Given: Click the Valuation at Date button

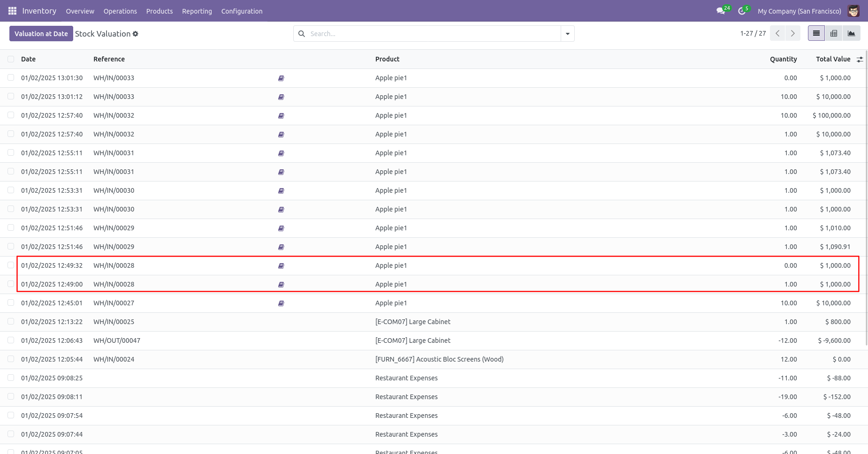Looking at the screenshot, I should (x=41, y=34).
